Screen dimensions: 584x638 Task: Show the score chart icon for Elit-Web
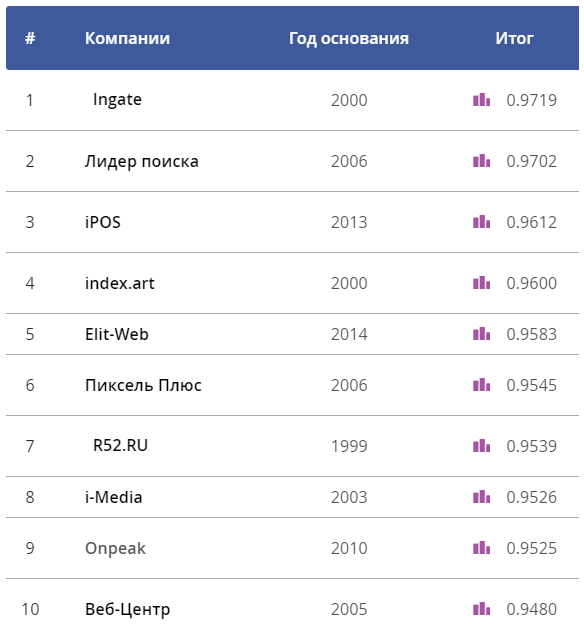tap(481, 334)
